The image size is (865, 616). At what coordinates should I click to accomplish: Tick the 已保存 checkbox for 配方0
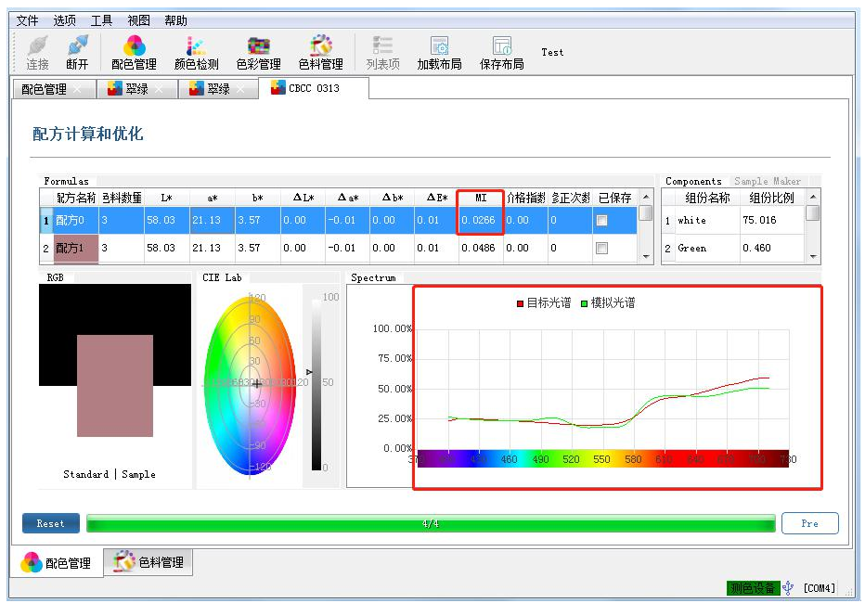point(601,221)
